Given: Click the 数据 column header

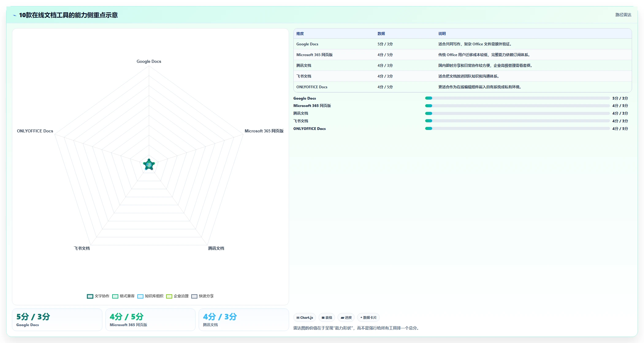Looking at the screenshot, I should tap(381, 34).
